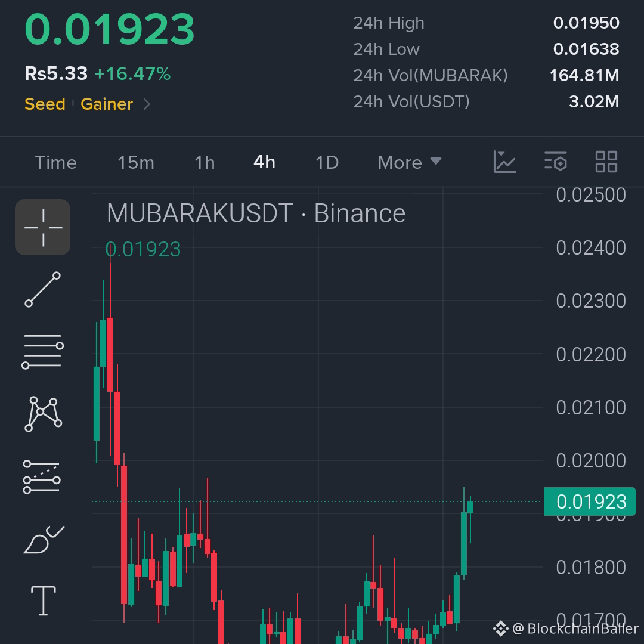The image size is (644, 644).
Task: Click the large 0.01923 price heading
Action: coord(110,30)
